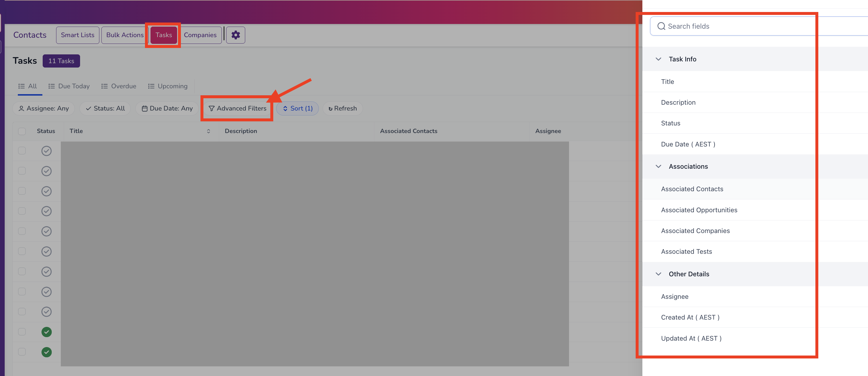Mark the first task complete via circle check

pos(46,151)
